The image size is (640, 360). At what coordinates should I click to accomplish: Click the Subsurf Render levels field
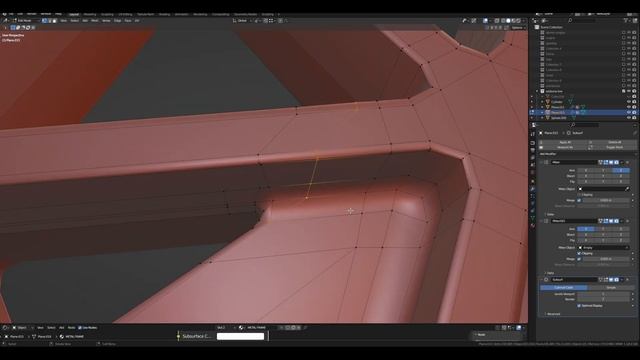tap(603, 299)
